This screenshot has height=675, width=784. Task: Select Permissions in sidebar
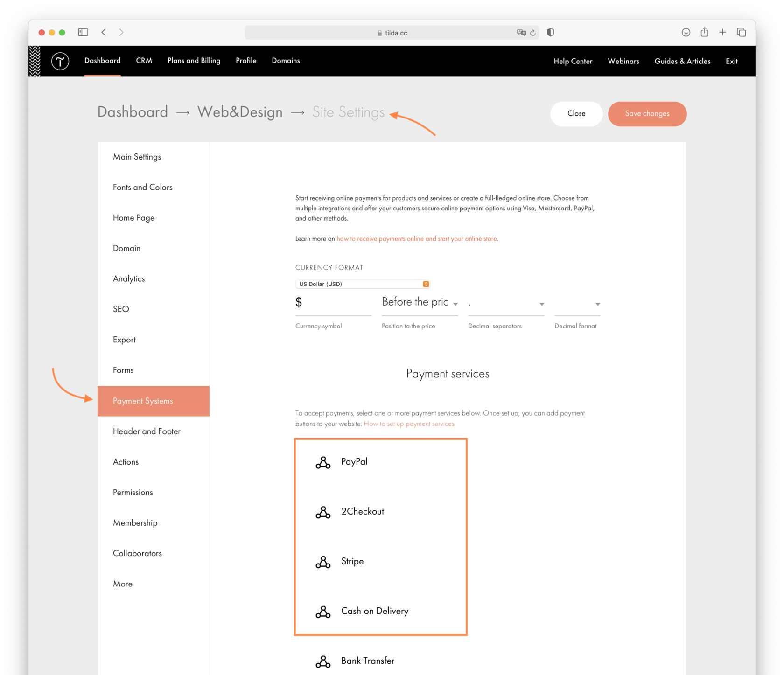tap(154, 493)
